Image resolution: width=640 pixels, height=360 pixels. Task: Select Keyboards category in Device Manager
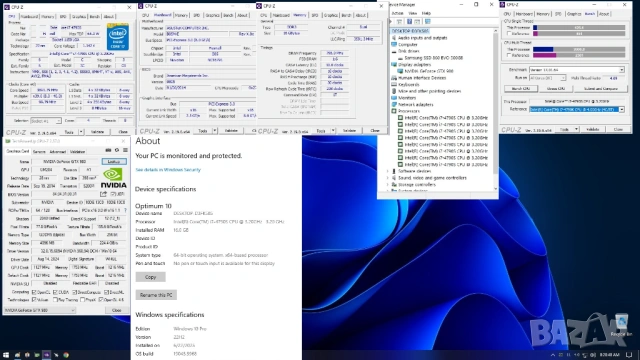click(x=409, y=84)
